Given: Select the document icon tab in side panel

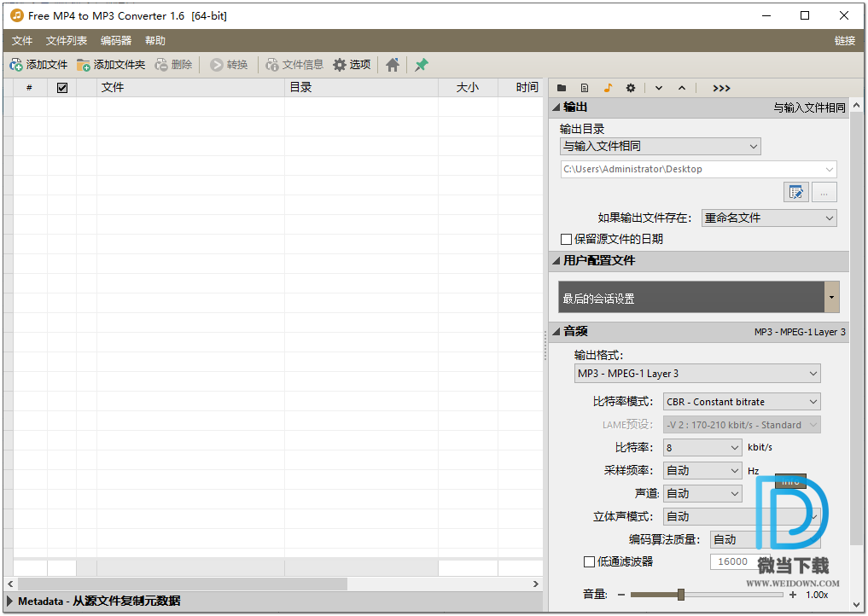Looking at the screenshot, I should [x=585, y=88].
